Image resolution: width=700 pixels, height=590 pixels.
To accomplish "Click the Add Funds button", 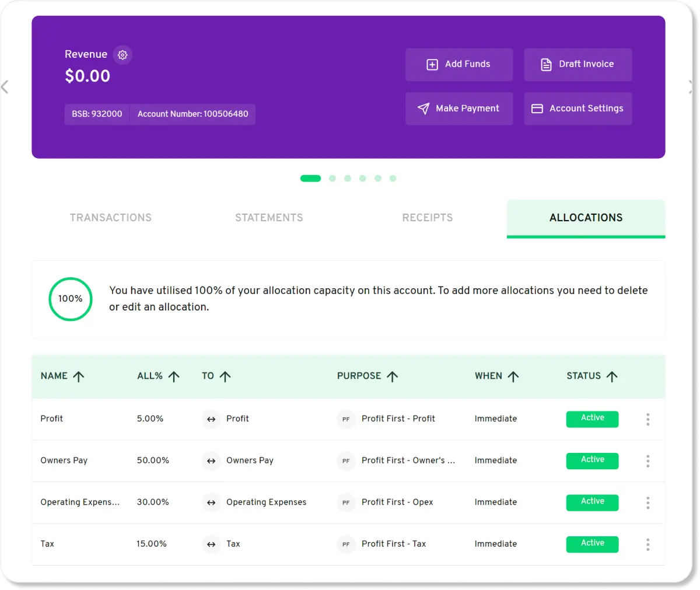I will [x=459, y=64].
